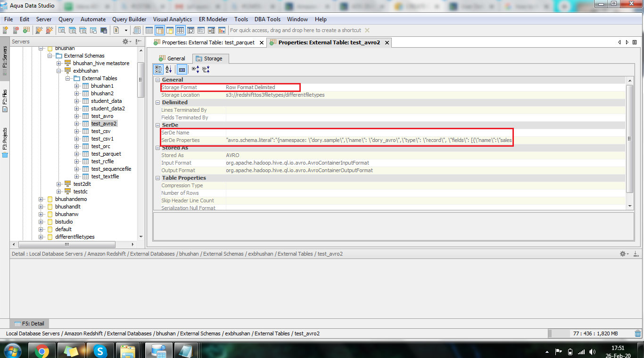Collapse the SerDe property section
This screenshot has height=358, width=644.
click(157, 125)
